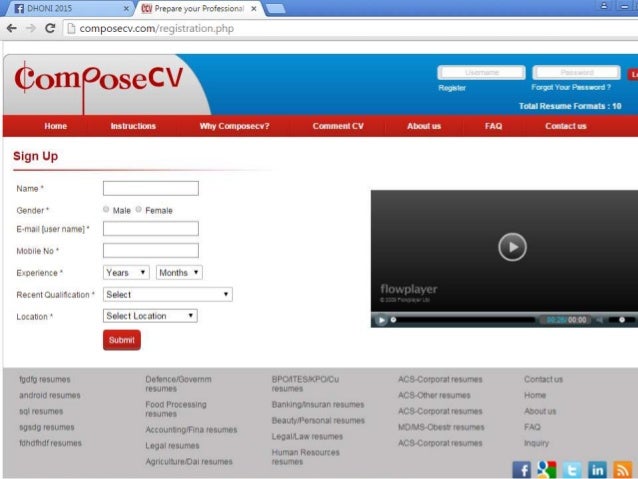Open Beauty/Personal resumes footer link
638x479 pixels.
pos(318,420)
